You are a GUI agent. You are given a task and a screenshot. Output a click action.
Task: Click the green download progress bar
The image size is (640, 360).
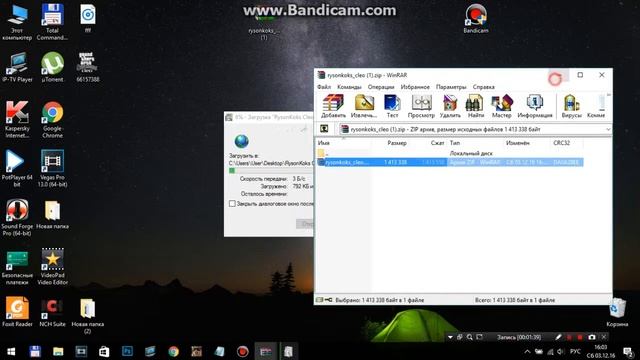(232, 170)
